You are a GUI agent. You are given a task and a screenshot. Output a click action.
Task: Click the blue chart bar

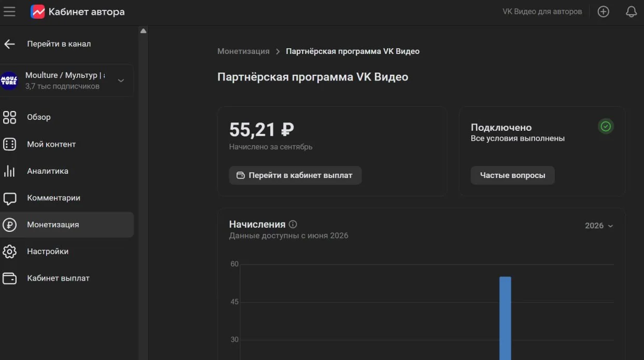tap(505, 318)
